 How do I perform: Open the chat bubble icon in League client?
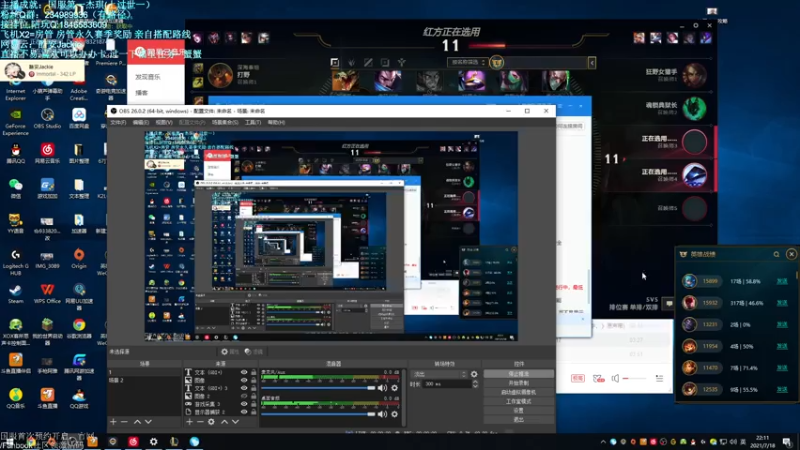pos(669,304)
